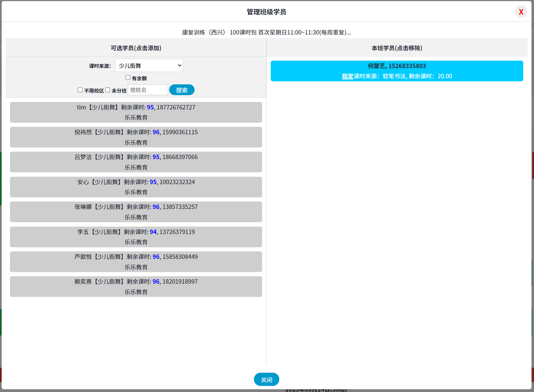Add student 吕梦洁 to the class
Screen dimensions: 534x392
136,162
